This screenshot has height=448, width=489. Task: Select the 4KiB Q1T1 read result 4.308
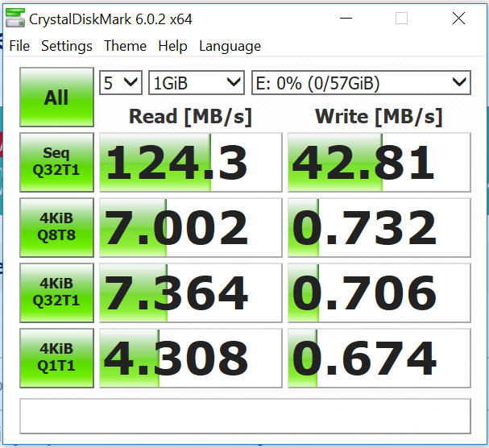point(191,358)
